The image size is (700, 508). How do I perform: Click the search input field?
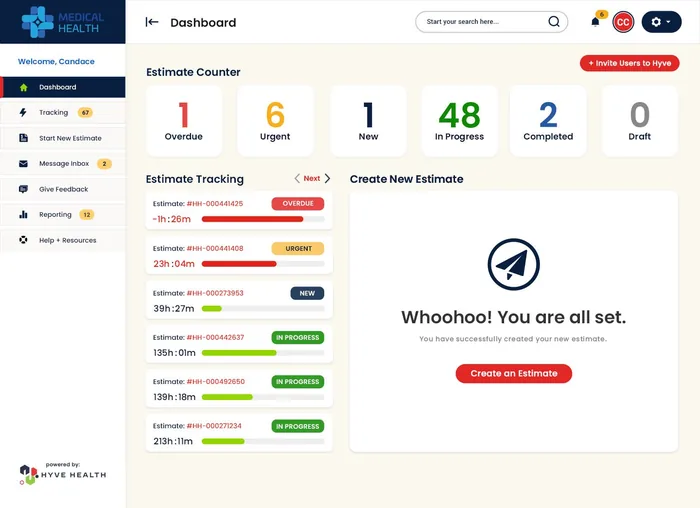[x=491, y=22]
